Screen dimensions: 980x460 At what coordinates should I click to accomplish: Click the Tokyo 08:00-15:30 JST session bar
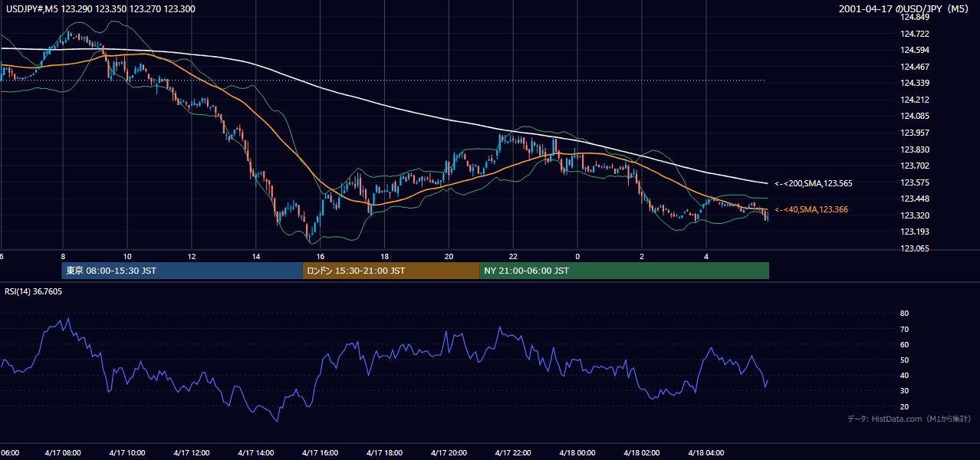click(183, 271)
